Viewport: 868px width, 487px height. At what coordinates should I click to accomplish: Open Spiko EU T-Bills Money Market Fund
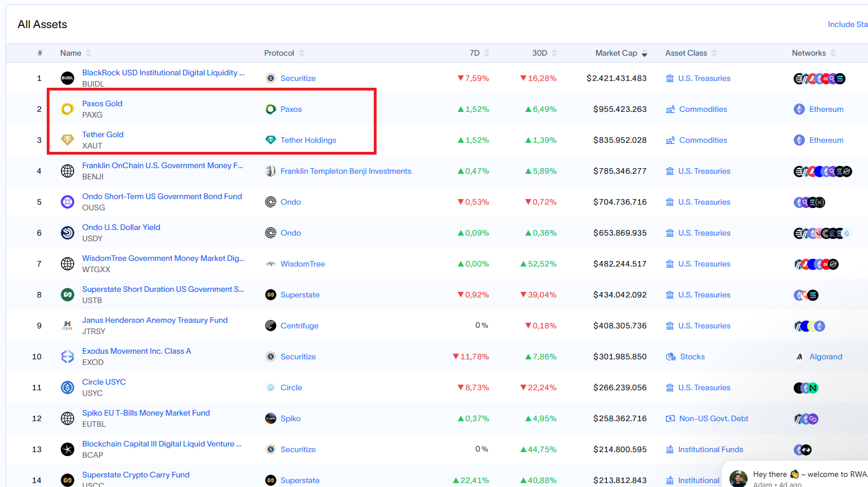[x=146, y=413]
